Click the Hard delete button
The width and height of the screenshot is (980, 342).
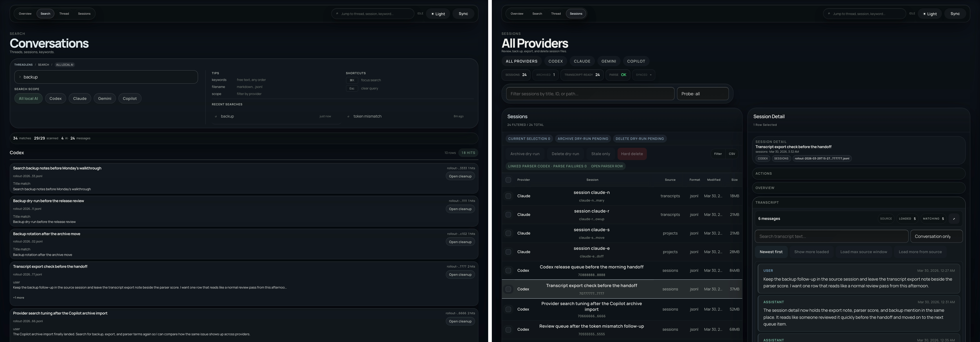point(632,154)
